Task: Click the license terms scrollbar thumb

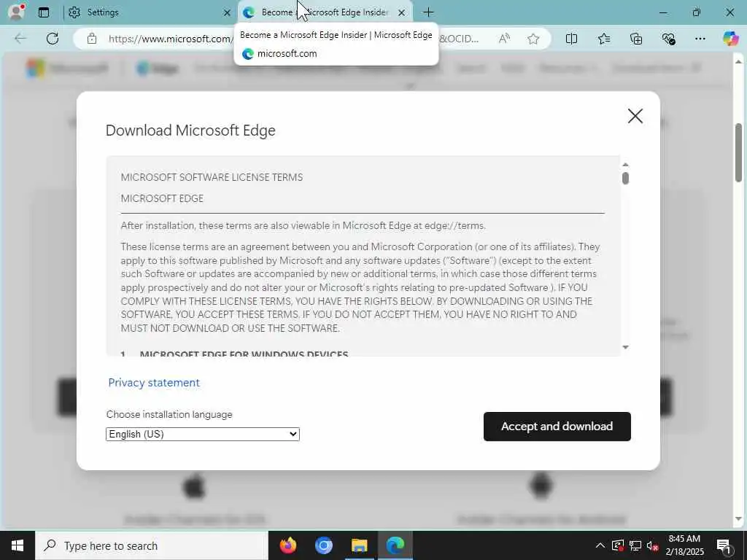Action: point(625,178)
